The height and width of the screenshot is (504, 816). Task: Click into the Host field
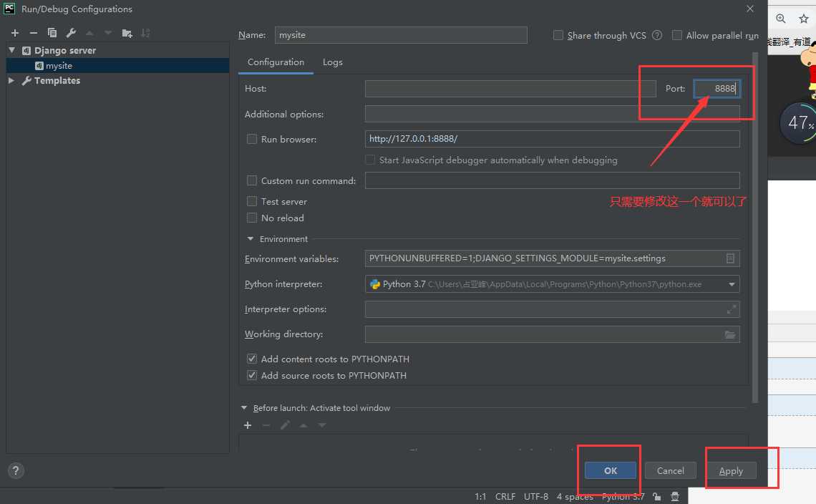pyautogui.click(x=510, y=89)
